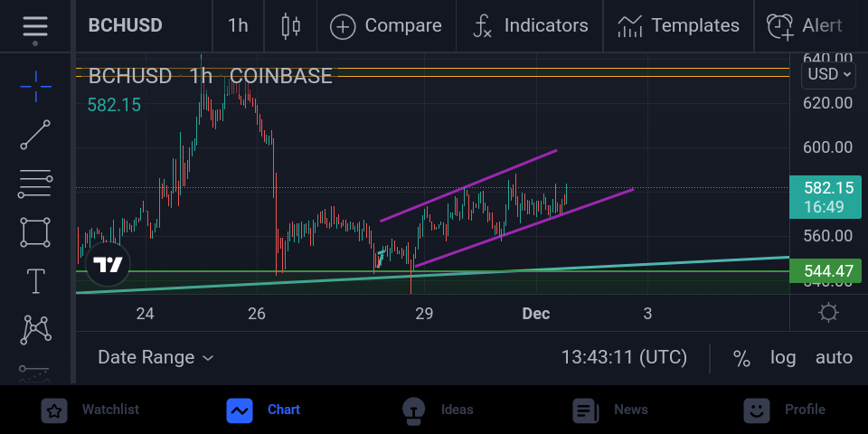Open chart settings gear icon
Image resolution: width=868 pixels, height=434 pixels.
pyautogui.click(x=828, y=314)
